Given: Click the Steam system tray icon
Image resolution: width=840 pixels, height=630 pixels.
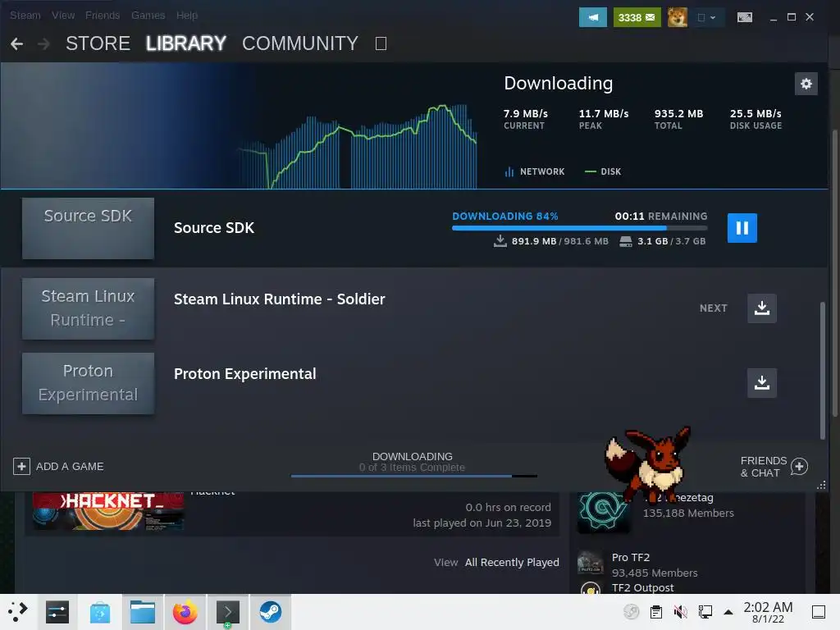Looking at the screenshot, I should (x=631, y=612).
